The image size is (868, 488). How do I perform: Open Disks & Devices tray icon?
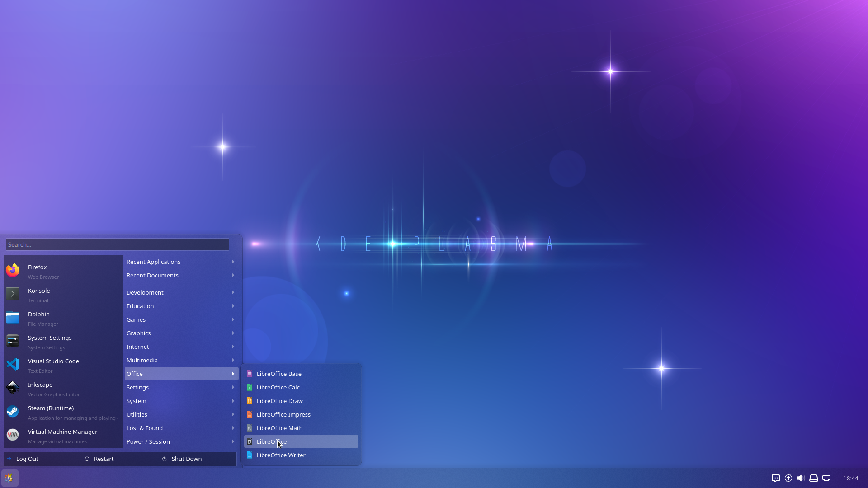[814, 478]
